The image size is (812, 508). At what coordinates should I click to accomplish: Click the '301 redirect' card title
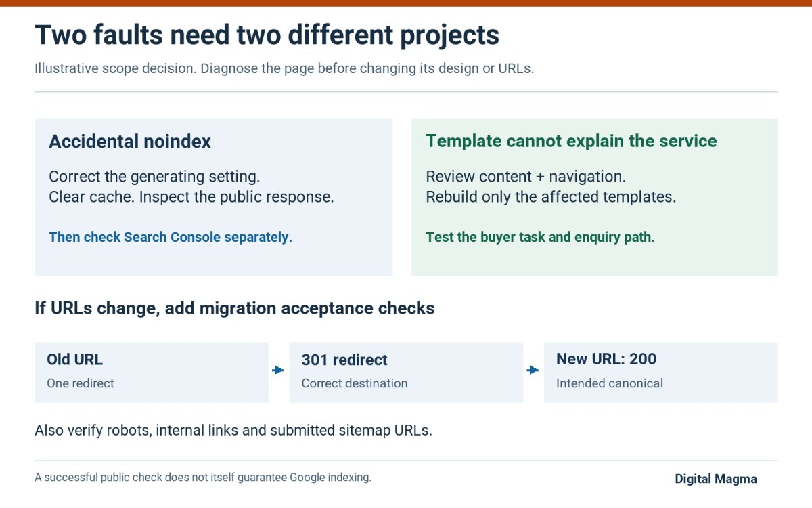point(344,360)
